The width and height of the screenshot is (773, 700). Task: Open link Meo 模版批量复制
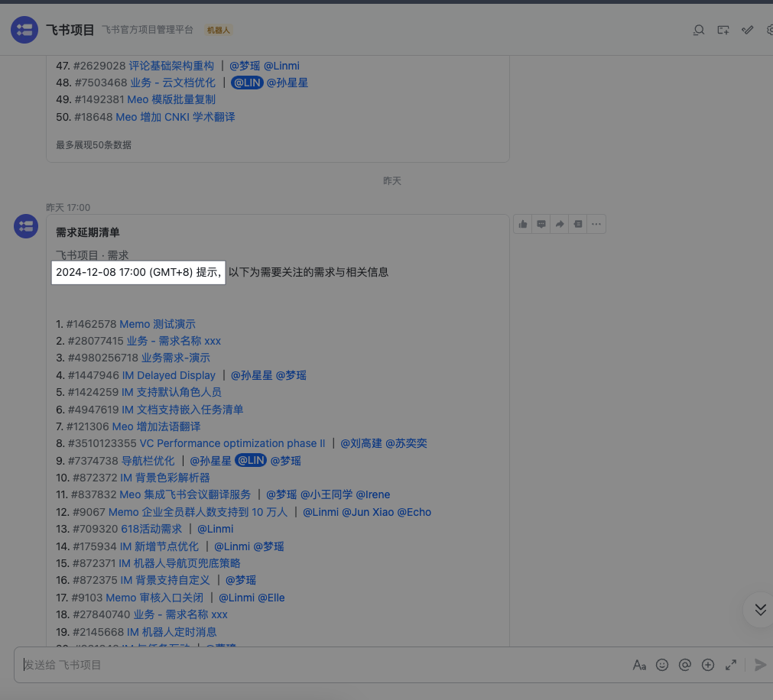click(x=171, y=99)
